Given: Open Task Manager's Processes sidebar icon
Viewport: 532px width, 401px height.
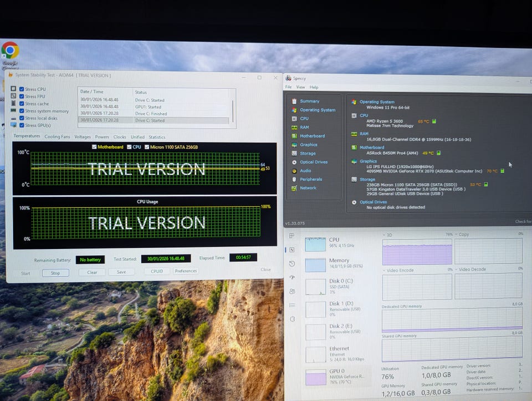Looking at the screenshot, I should pos(291,236).
